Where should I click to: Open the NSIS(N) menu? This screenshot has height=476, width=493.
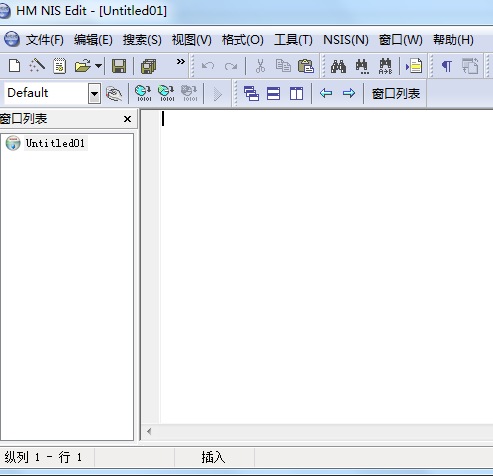[346, 40]
